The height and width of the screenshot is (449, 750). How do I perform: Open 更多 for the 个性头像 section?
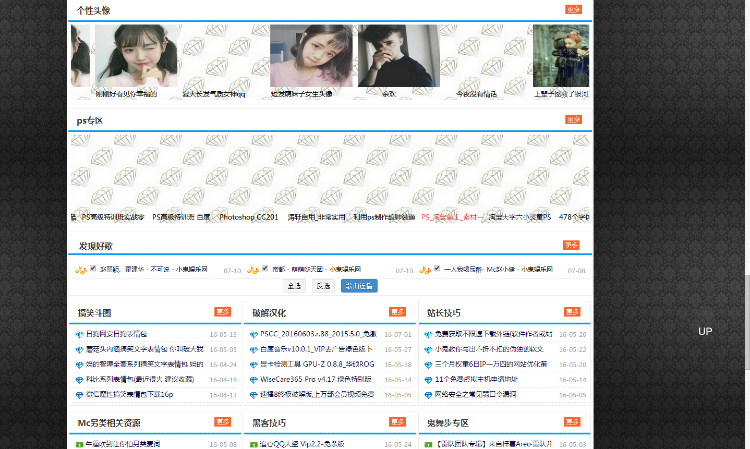[573, 10]
